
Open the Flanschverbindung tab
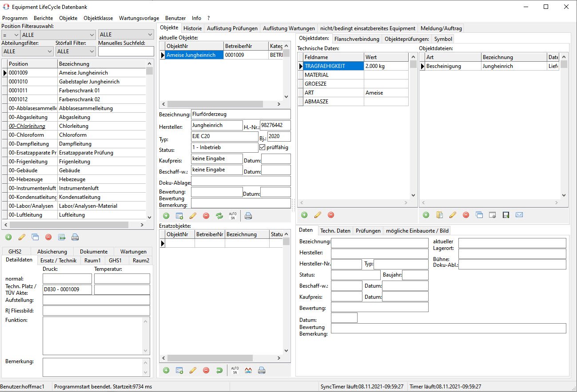click(x=357, y=39)
